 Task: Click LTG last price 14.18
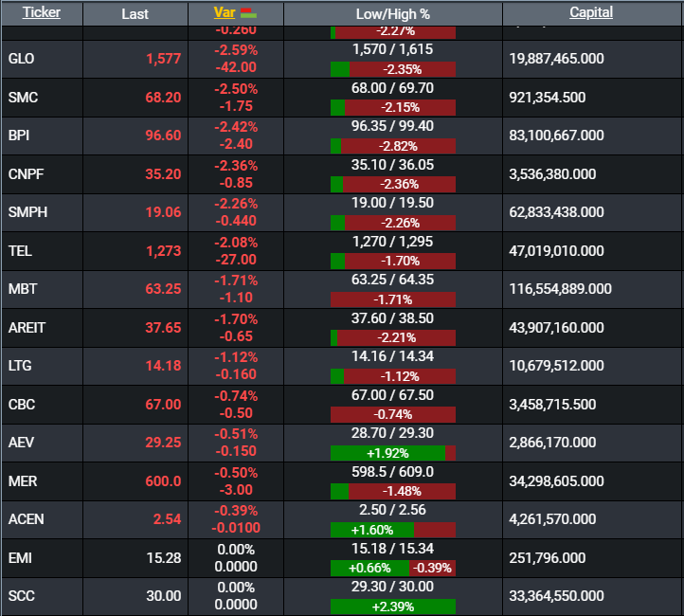[163, 366]
